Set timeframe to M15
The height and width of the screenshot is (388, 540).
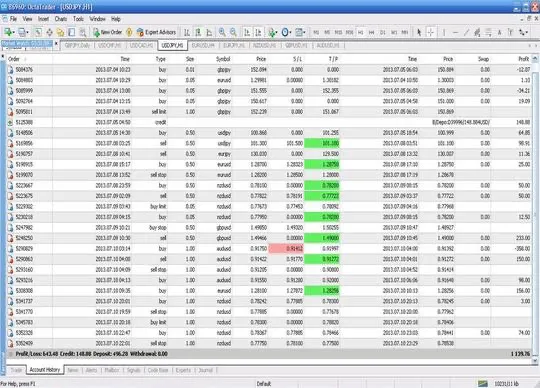tap(338, 32)
